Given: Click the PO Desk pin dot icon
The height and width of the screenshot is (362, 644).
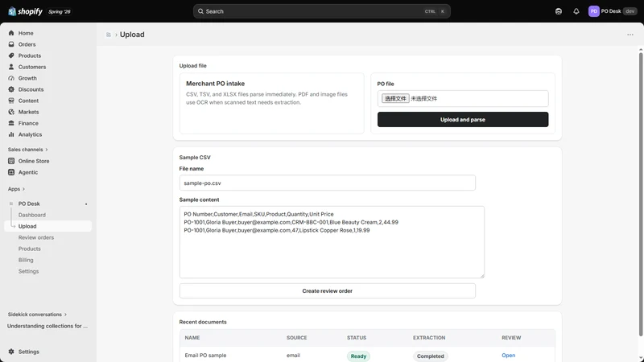Looking at the screenshot, I should [x=86, y=204].
